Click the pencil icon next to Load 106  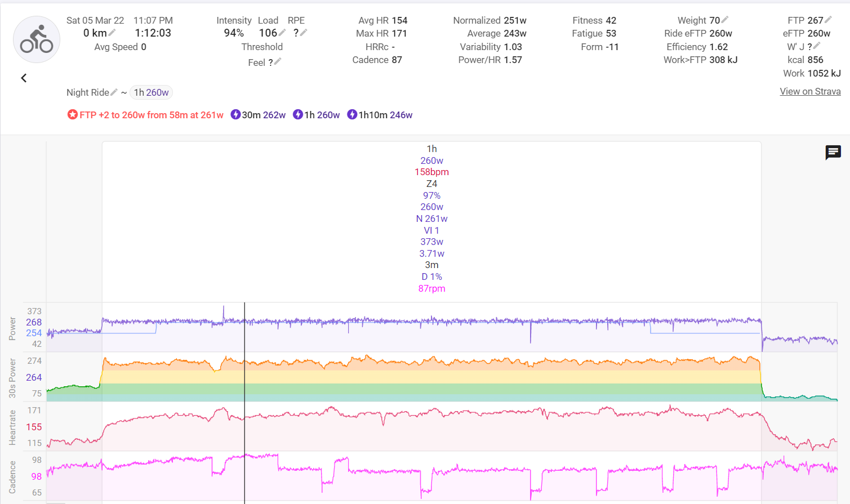283,33
